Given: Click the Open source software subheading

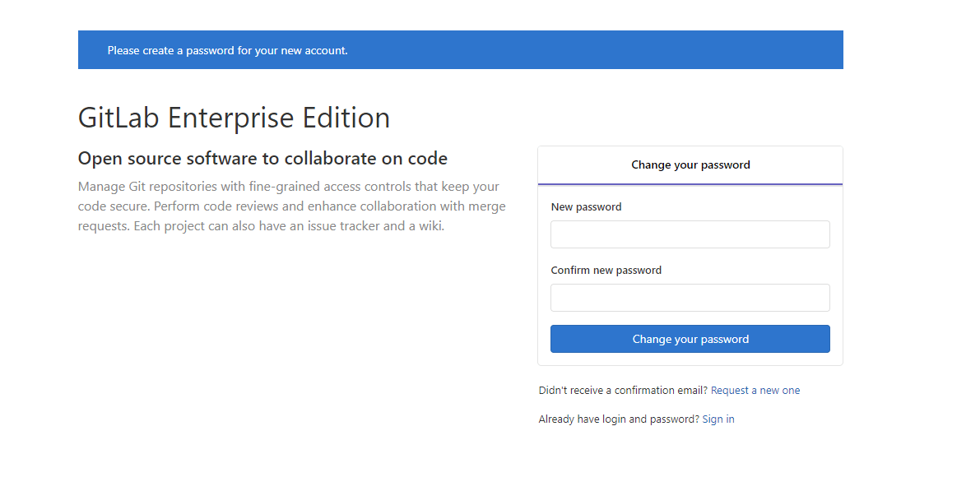Looking at the screenshot, I should click(262, 159).
